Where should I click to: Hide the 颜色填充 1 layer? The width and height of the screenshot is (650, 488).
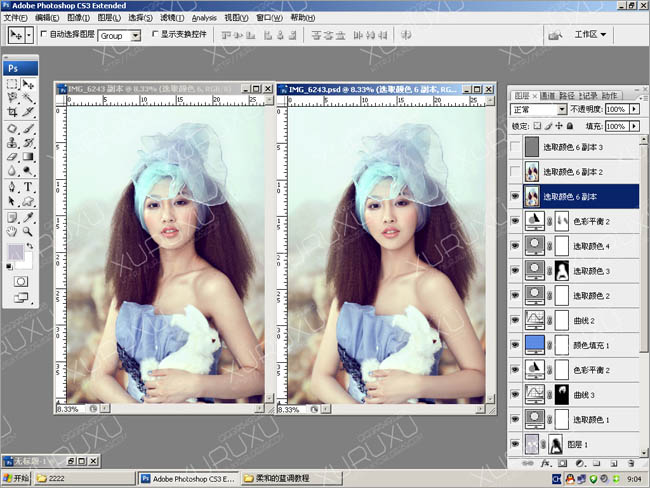(x=515, y=344)
